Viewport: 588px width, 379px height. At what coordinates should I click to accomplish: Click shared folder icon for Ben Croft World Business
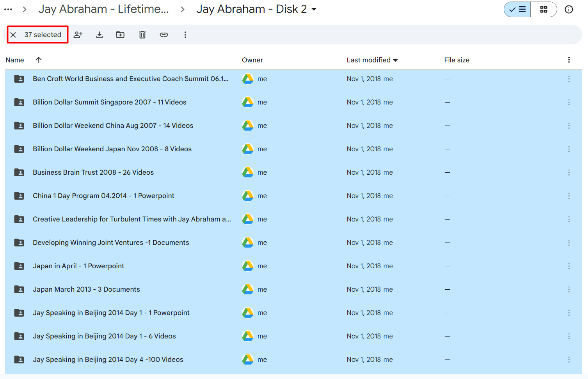pyautogui.click(x=19, y=79)
